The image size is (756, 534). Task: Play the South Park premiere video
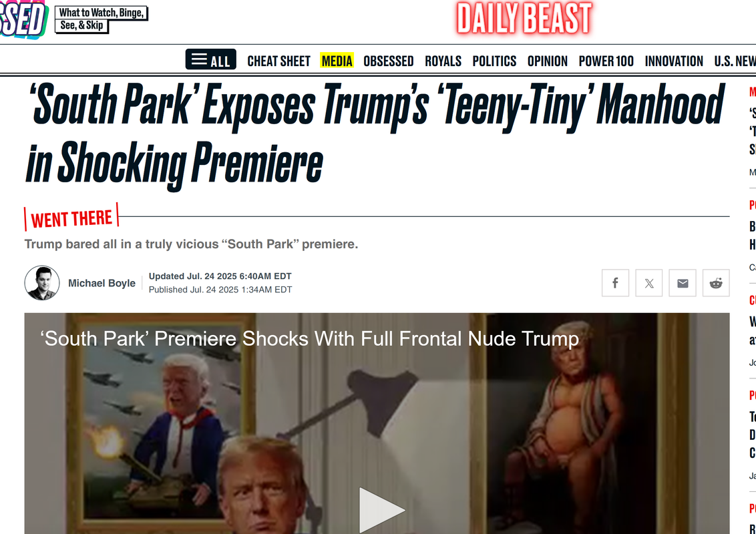[x=381, y=510]
